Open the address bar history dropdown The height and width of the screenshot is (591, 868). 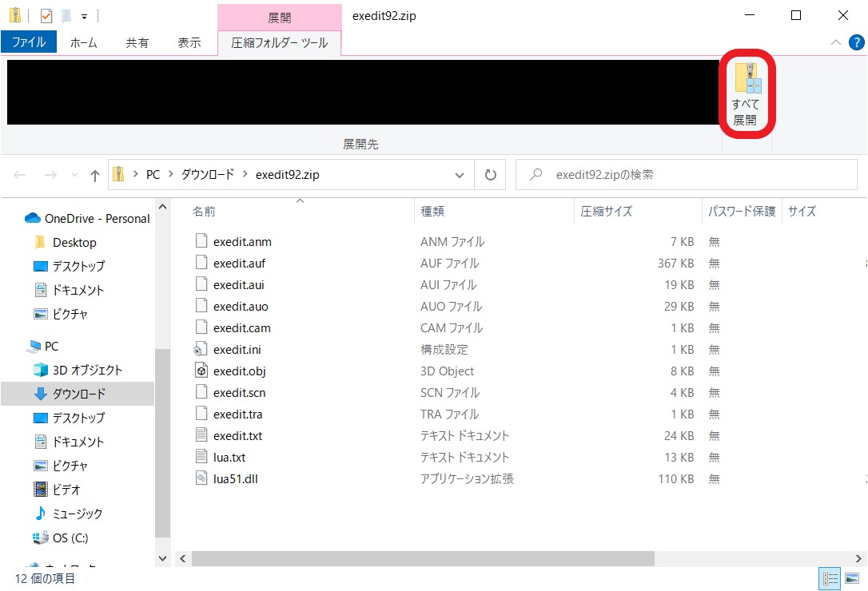(x=460, y=175)
